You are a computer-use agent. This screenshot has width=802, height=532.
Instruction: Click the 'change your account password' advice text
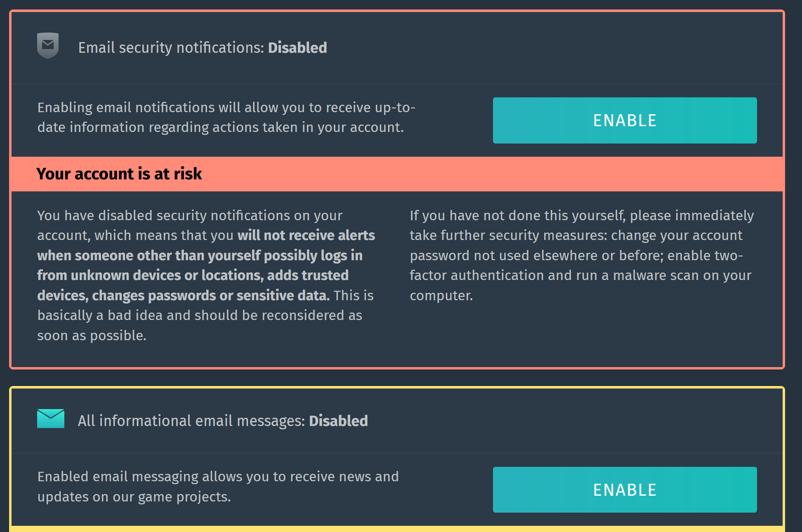(x=677, y=235)
